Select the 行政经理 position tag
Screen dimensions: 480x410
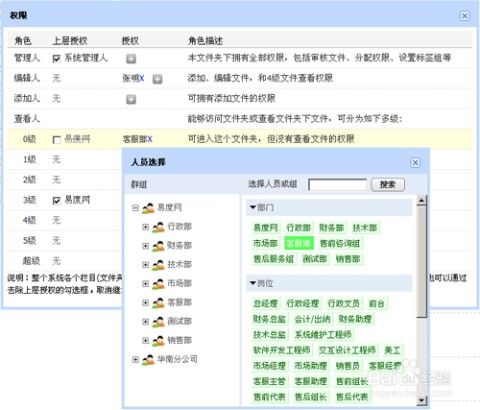click(303, 304)
